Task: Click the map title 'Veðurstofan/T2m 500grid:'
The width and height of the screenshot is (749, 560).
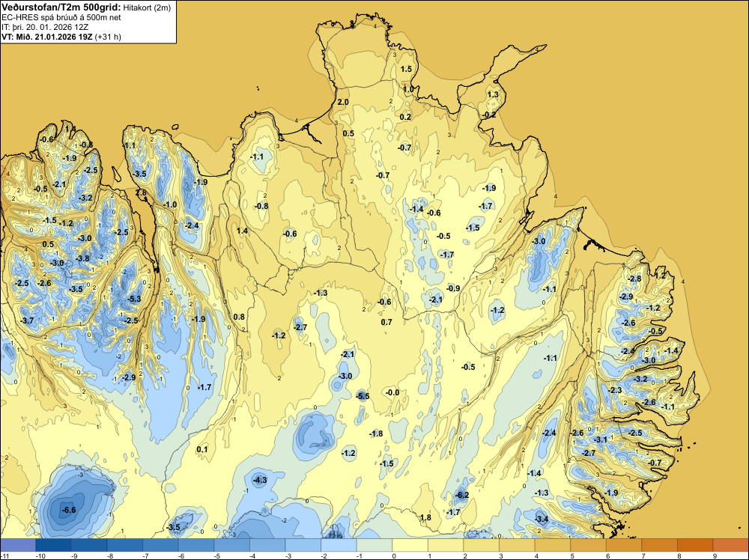Action: (61, 7)
